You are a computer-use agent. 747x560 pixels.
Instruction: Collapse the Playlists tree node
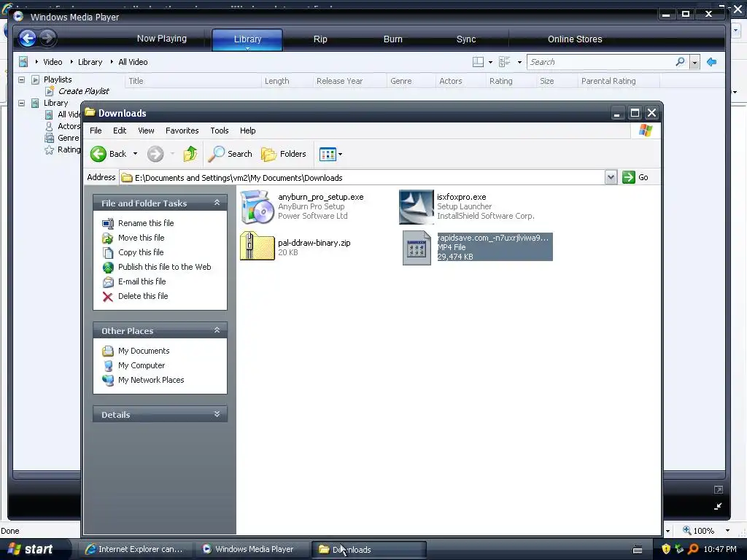click(21, 79)
